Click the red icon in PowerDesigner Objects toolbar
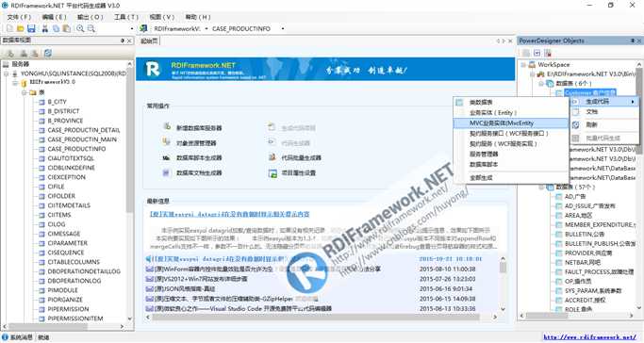Viewport: 644px width, 343px height. pyautogui.click(x=548, y=53)
